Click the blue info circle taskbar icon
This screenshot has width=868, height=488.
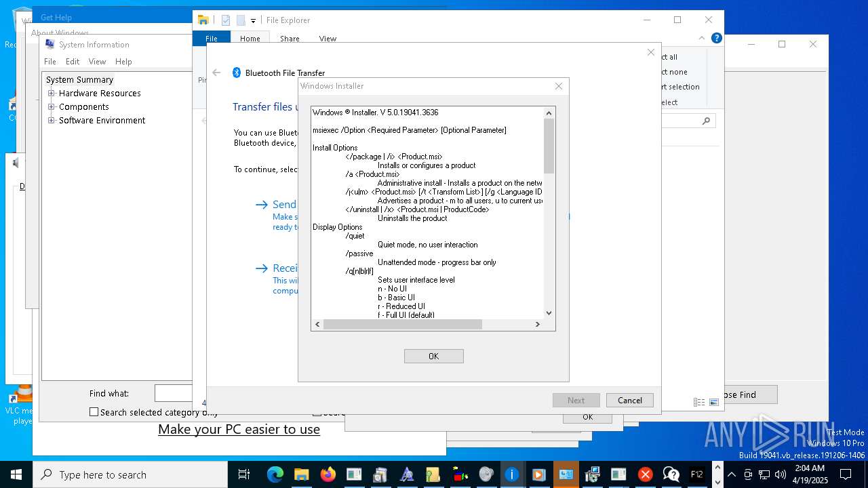coord(512,474)
